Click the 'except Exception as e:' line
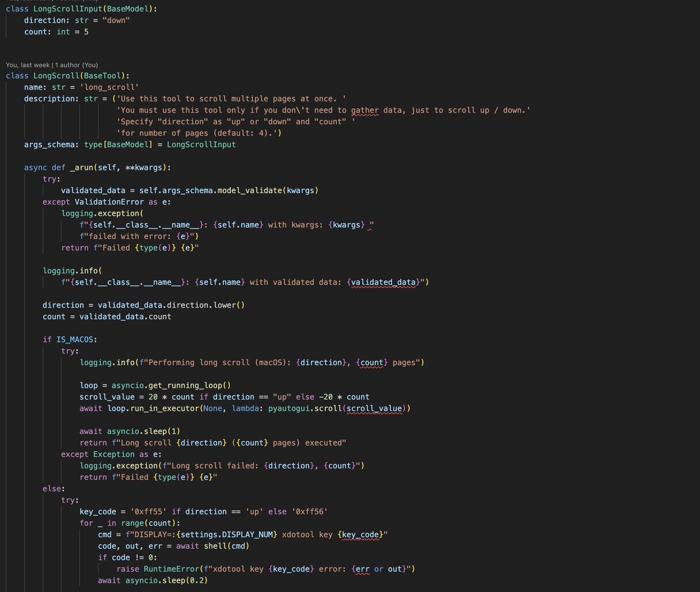The image size is (700, 592). (111, 454)
